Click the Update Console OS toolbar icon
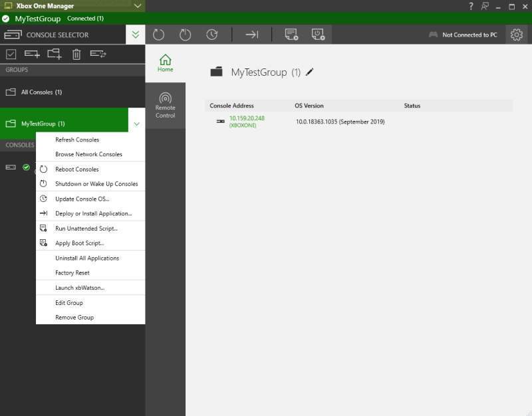 point(212,35)
